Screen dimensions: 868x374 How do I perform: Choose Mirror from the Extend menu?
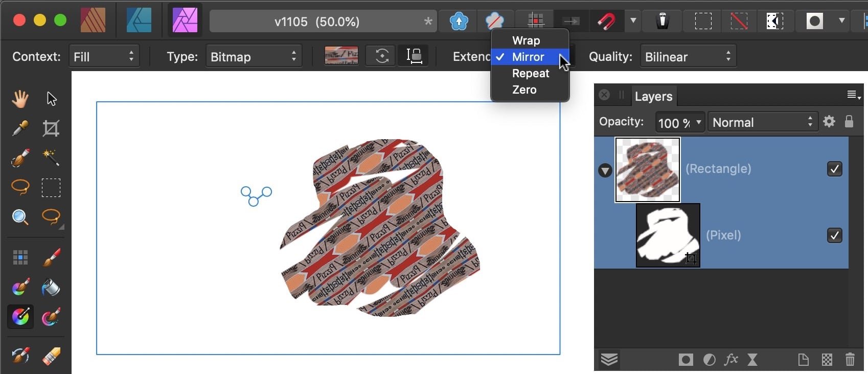pos(530,57)
